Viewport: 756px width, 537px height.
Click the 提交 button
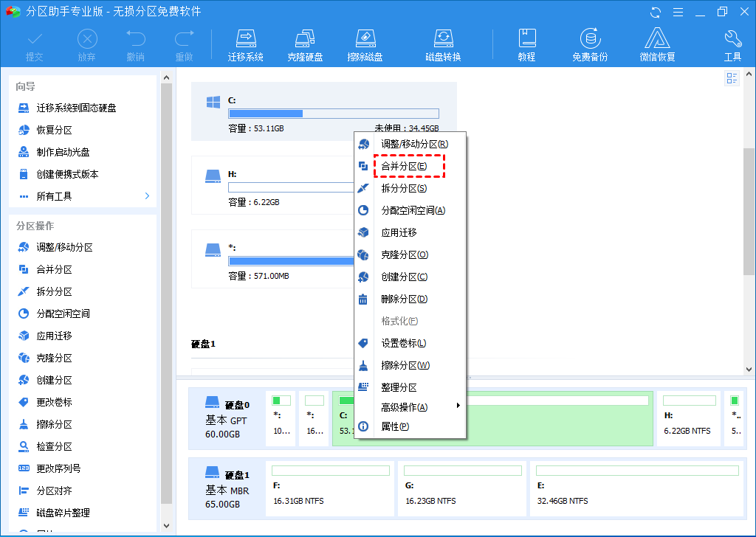click(34, 43)
